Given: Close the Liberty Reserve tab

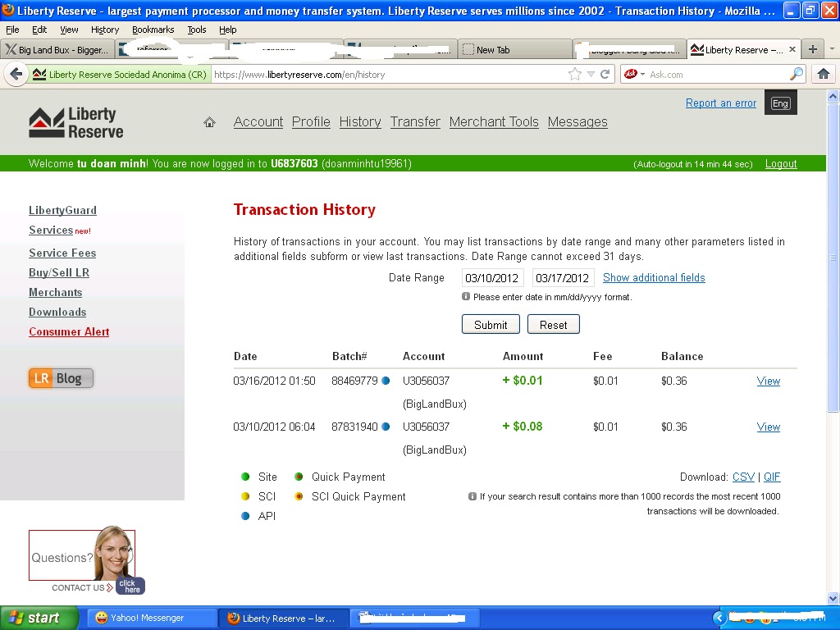Looking at the screenshot, I should point(792,49).
